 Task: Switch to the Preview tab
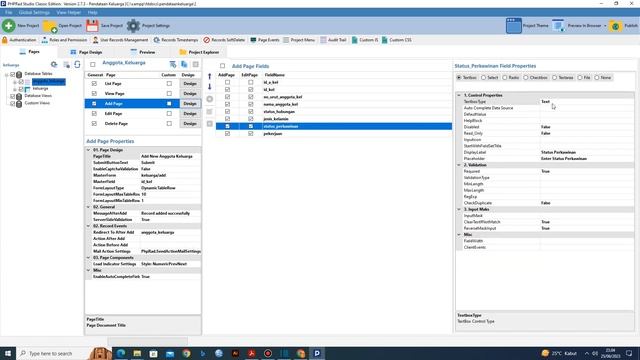tap(143, 52)
